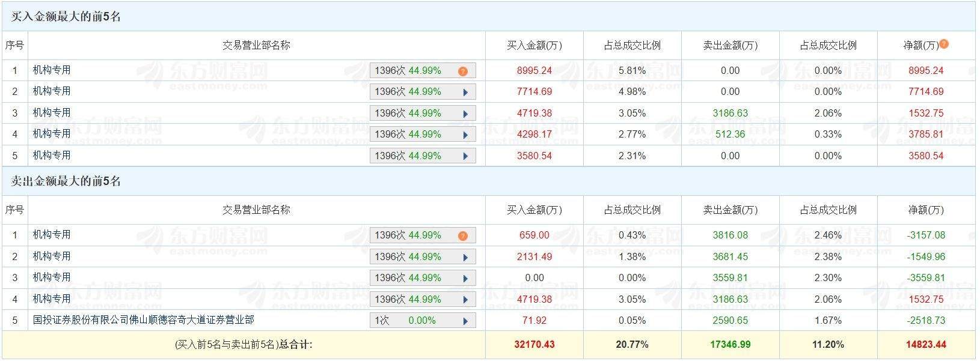Click arrow icon in buy row with 4298.17
The width and height of the screenshot is (980, 361).
(x=465, y=135)
